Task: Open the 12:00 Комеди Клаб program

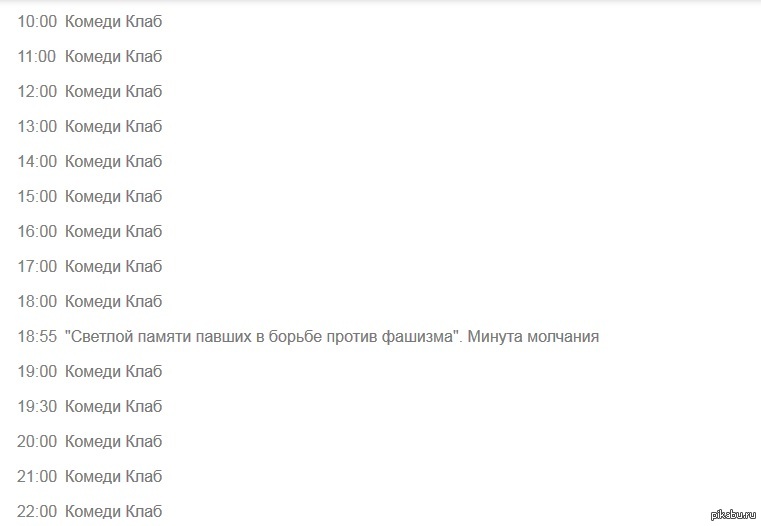Action: (90, 91)
